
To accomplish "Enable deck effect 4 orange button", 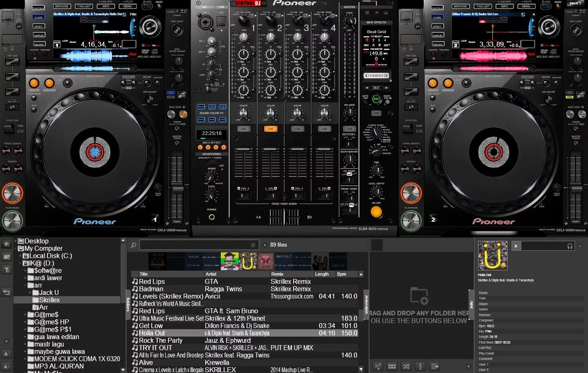I will tap(224, 147).
